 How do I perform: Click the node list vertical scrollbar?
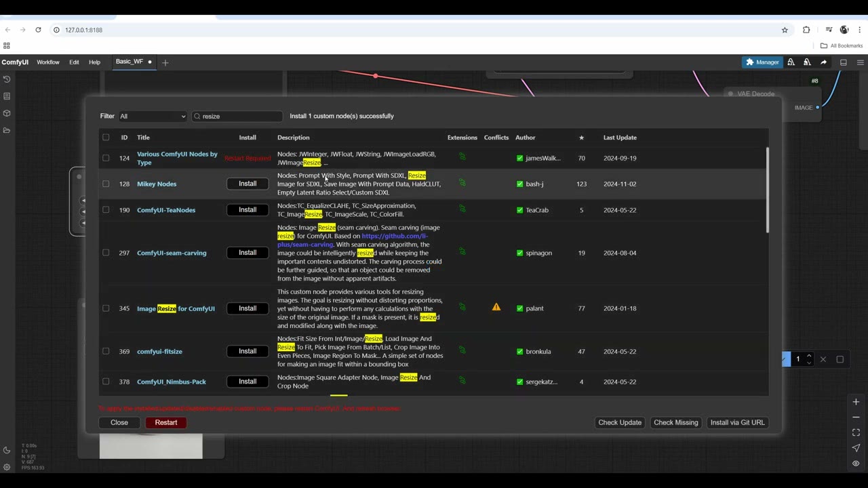pos(768,190)
